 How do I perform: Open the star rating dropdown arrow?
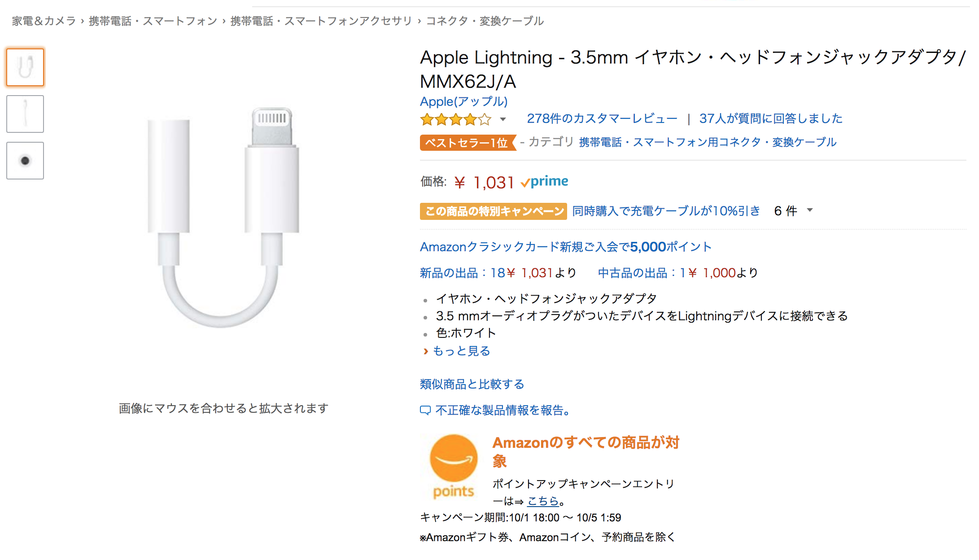click(503, 119)
